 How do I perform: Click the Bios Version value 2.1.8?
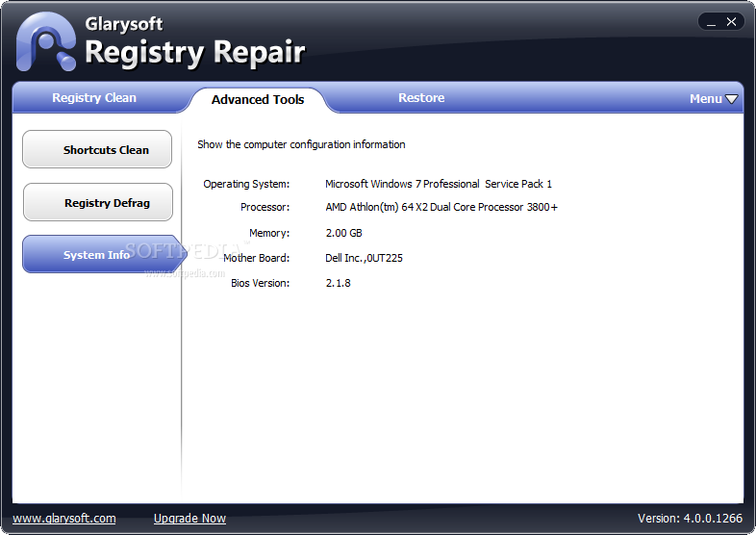click(x=338, y=283)
